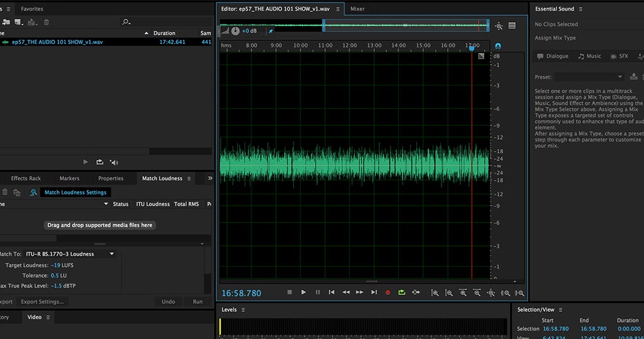Zoom out full on both axes

(x=491, y=292)
